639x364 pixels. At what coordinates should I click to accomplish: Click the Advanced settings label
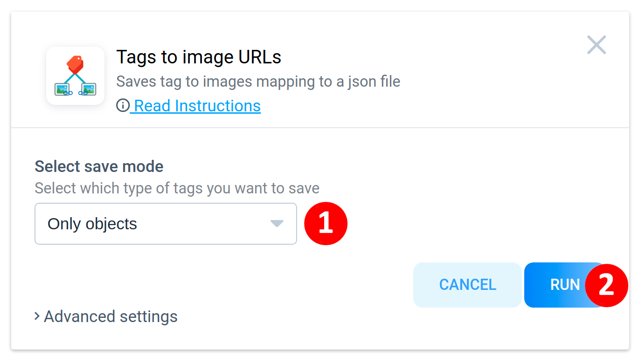click(x=111, y=316)
